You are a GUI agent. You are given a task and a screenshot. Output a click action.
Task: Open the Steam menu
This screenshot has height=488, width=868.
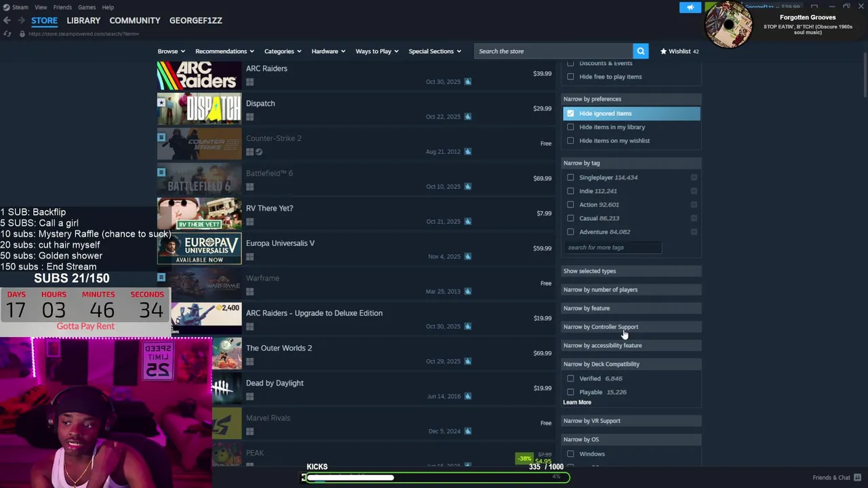coord(20,7)
